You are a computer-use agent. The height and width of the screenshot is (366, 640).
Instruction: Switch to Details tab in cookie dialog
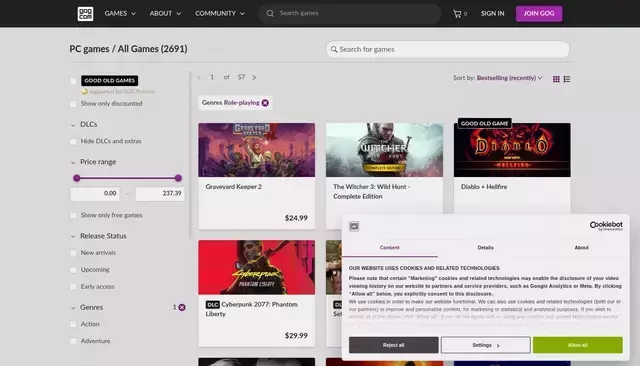pyautogui.click(x=485, y=248)
